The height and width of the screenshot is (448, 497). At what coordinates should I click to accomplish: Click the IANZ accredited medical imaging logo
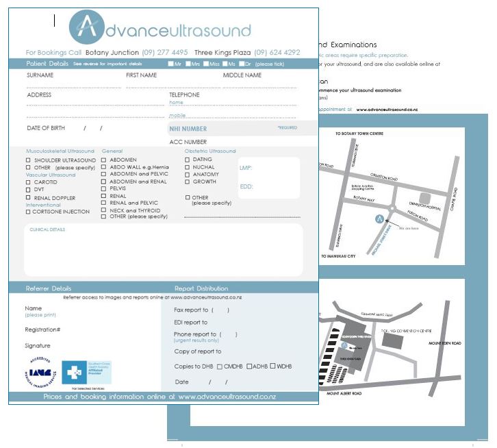(41, 373)
